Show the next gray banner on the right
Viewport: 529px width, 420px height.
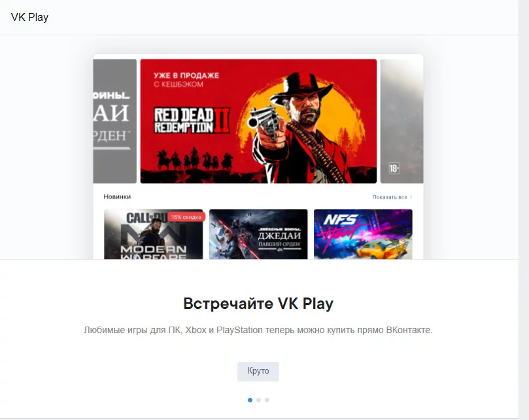click(401, 121)
